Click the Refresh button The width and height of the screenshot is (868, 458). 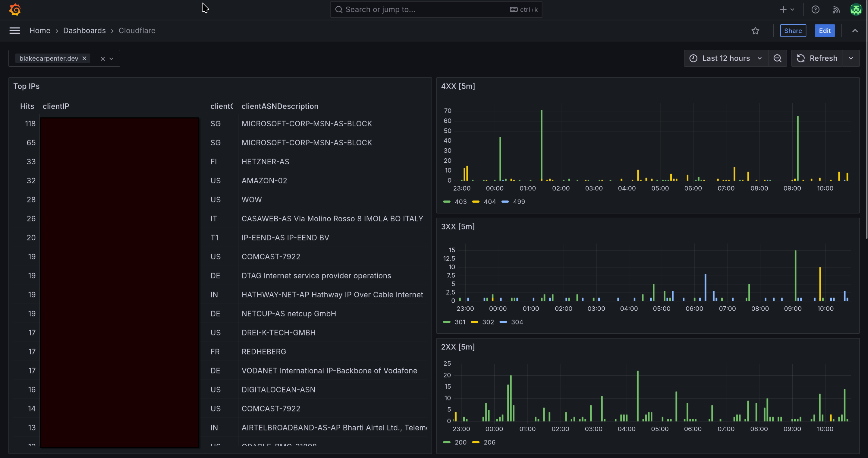[816, 58]
